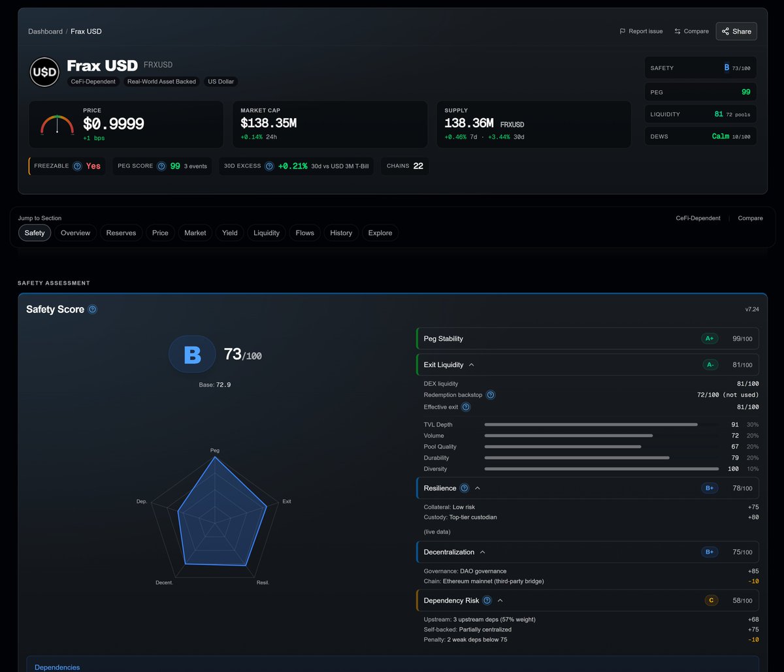Click Compare link in jump bar
Viewport: 784px width, 672px height.
pyautogui.click(x=750, y=218)
